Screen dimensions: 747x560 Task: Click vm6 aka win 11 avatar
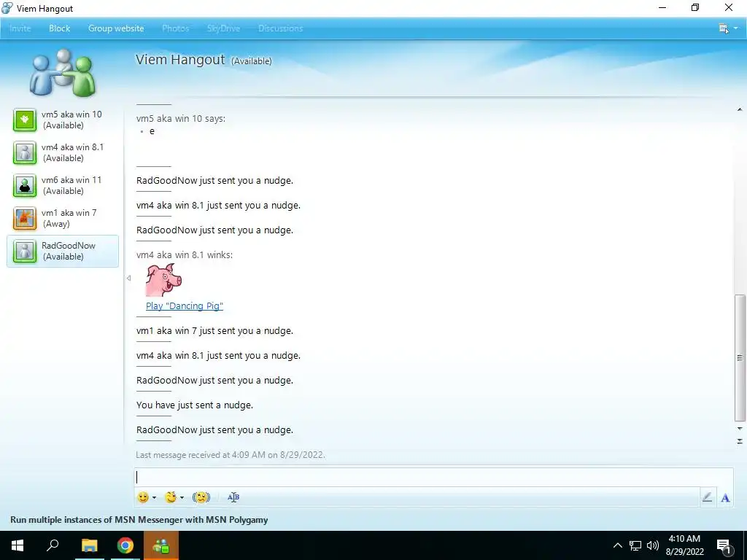25,185
